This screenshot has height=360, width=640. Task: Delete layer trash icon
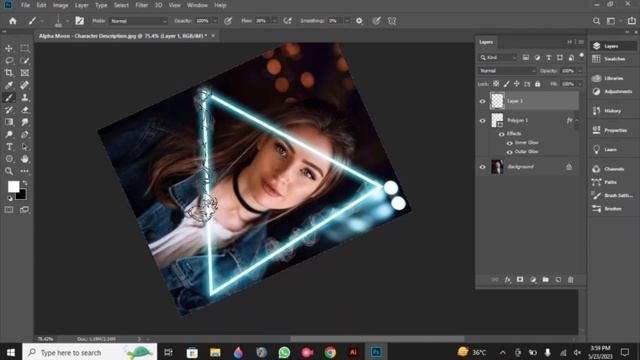click(571, 280)
